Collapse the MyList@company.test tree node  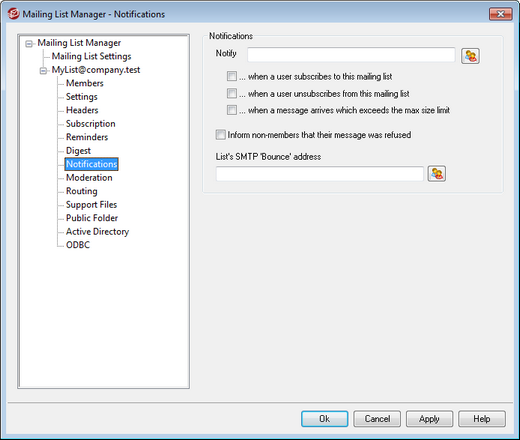pyautogui.click(x=43, y=71)
